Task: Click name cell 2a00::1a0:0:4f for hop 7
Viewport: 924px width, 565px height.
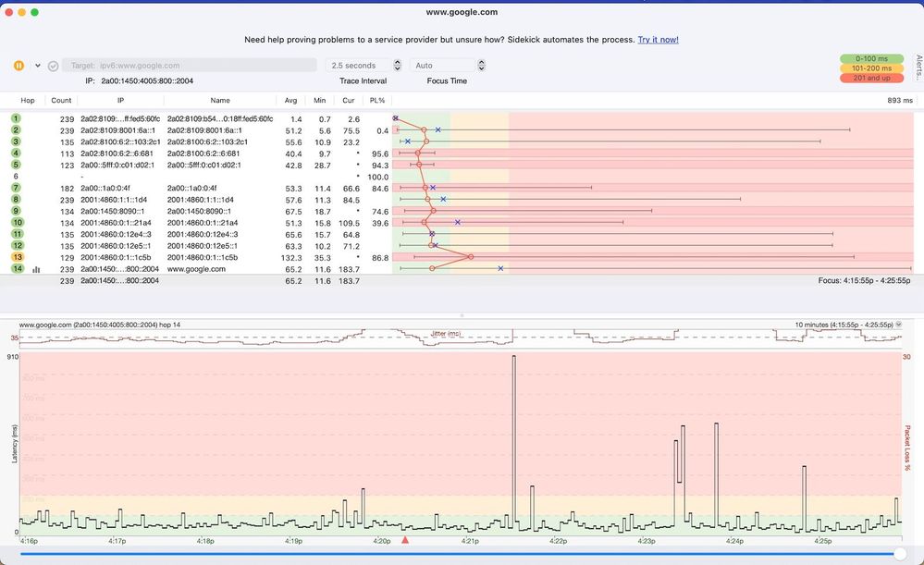Action: pos(192,189)
